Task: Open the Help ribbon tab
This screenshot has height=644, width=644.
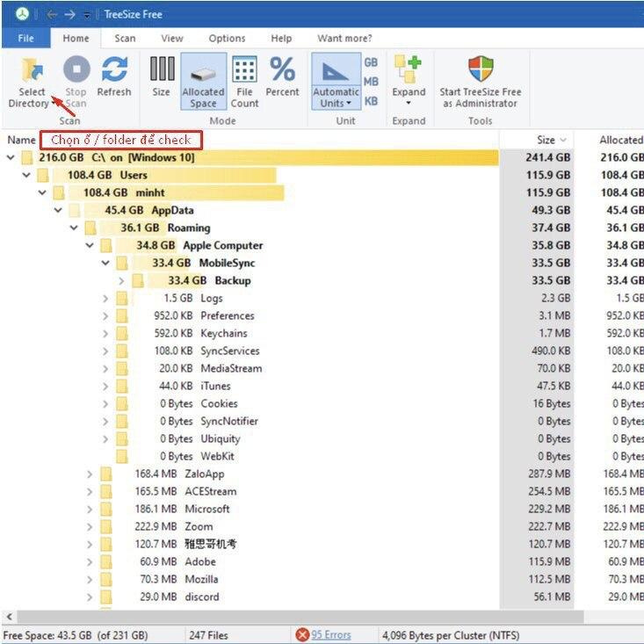Action: coord(281,38)
